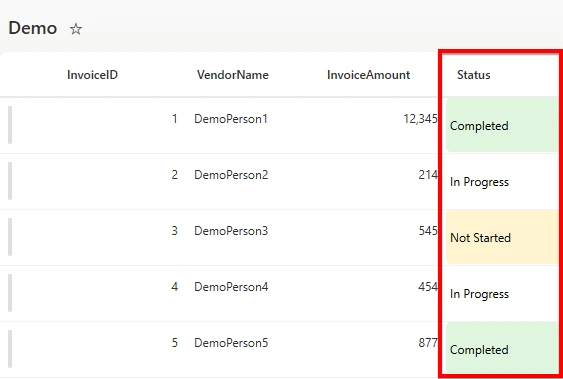Viewport: 563px width, 379px height.
Task: Click the DemoPerson1 vendor name
Action: pyautogui.click(x=231, y=119)
